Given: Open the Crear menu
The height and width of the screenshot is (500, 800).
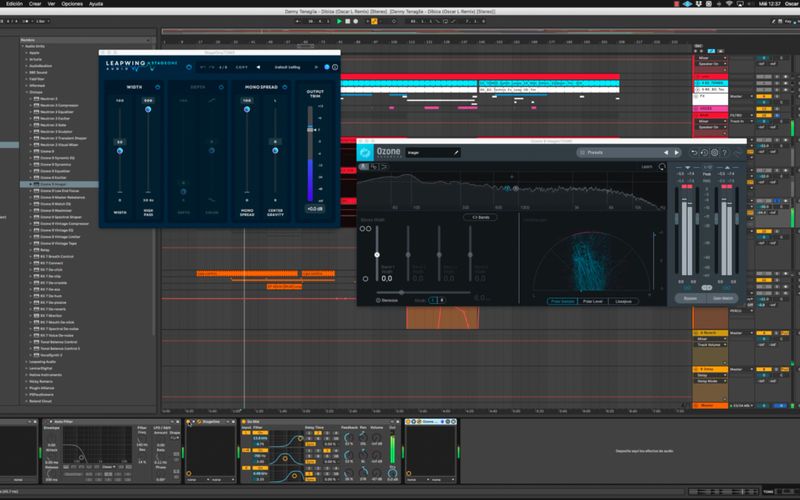Looking at the screenshot, I should [x=35, y=4].
